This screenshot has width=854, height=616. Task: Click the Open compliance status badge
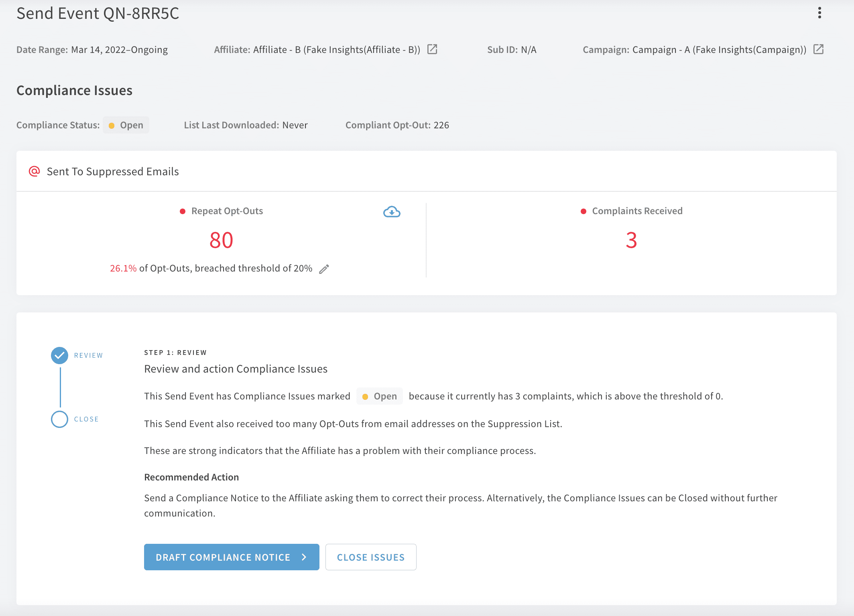click(126, 125)
